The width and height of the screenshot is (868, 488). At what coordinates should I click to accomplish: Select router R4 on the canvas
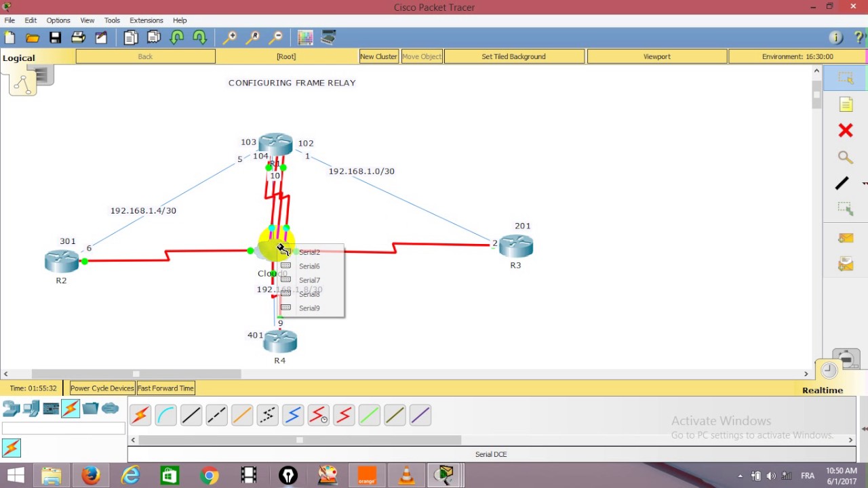click(x=280, y=342)
